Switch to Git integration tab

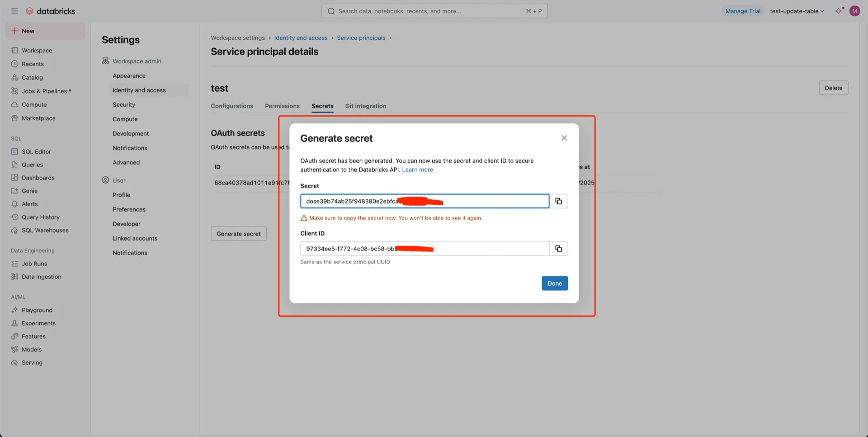(366, 106)
